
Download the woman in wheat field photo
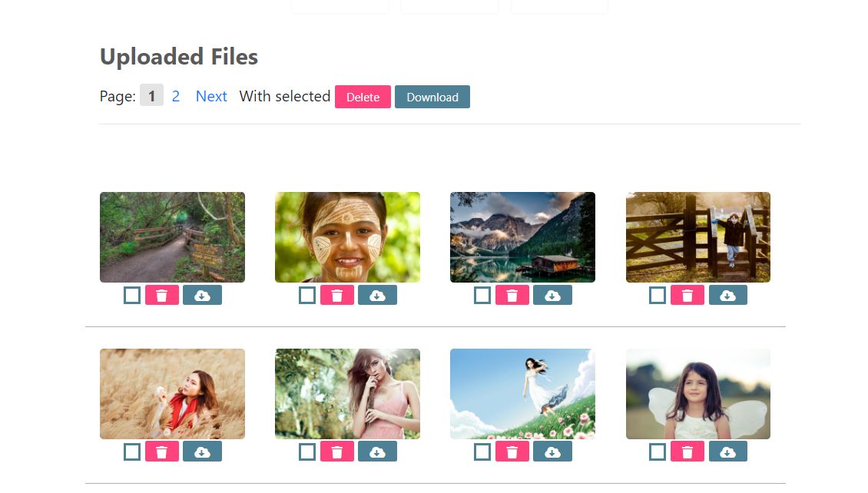point(202,452)
